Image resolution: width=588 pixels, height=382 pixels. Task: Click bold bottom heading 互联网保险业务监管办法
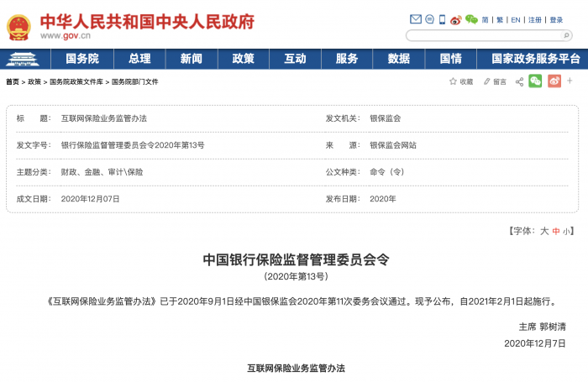[x=296, y=369]
